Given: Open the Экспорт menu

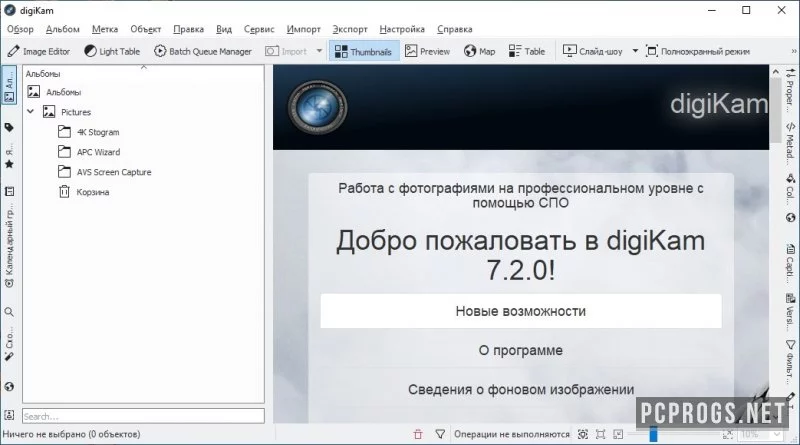Looking at the screenshot, I should (x=350, y=29).
